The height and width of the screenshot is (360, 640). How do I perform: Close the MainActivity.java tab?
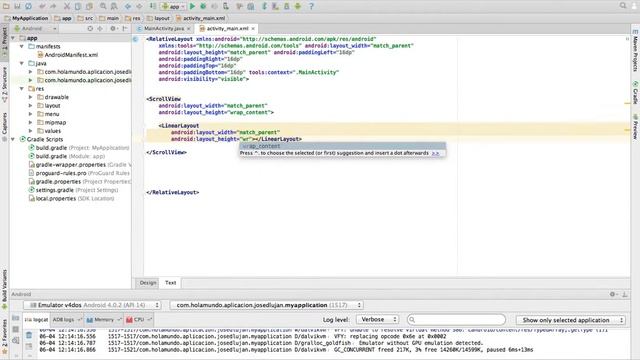click(189, 29)
